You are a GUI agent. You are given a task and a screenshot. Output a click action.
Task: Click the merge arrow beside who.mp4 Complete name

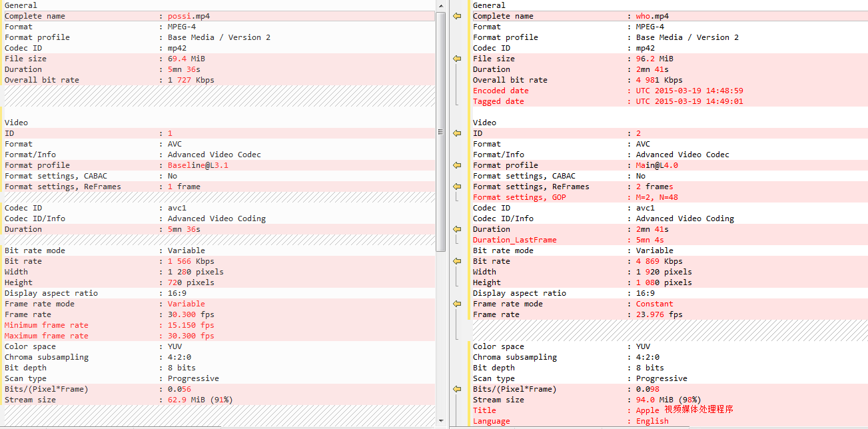457,16
